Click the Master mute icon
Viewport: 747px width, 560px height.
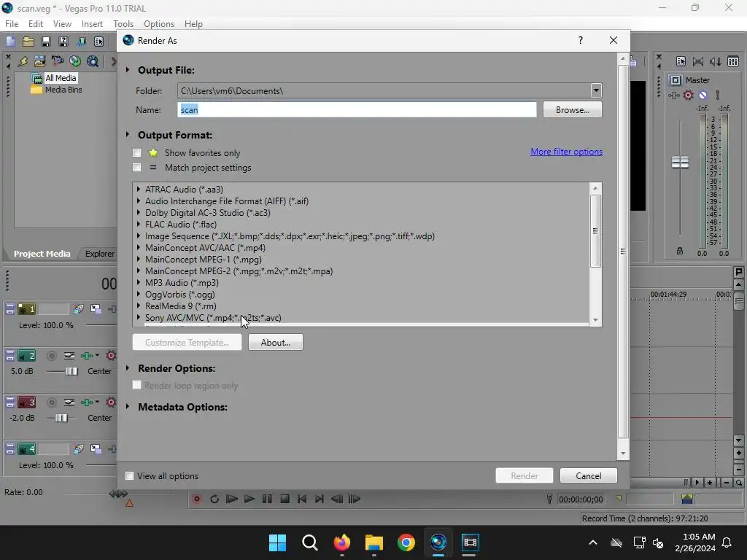703,95
